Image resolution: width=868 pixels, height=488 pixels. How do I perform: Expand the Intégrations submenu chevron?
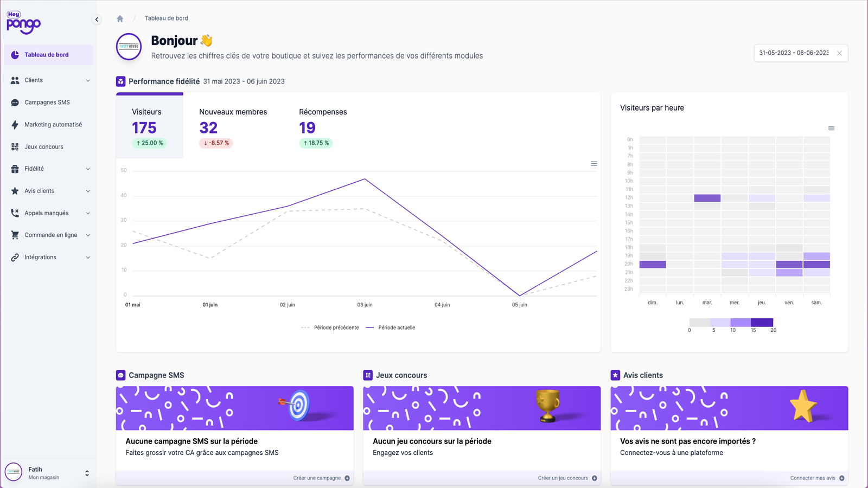click(x=88, y=258)
